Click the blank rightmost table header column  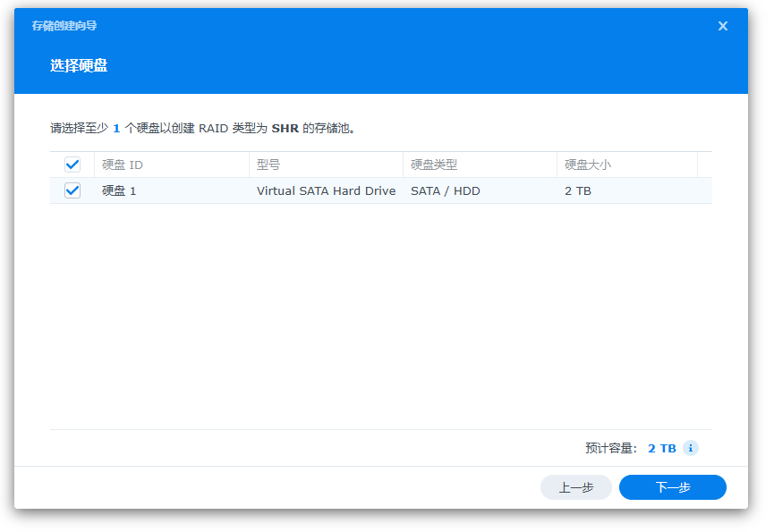tap(704, 165)
